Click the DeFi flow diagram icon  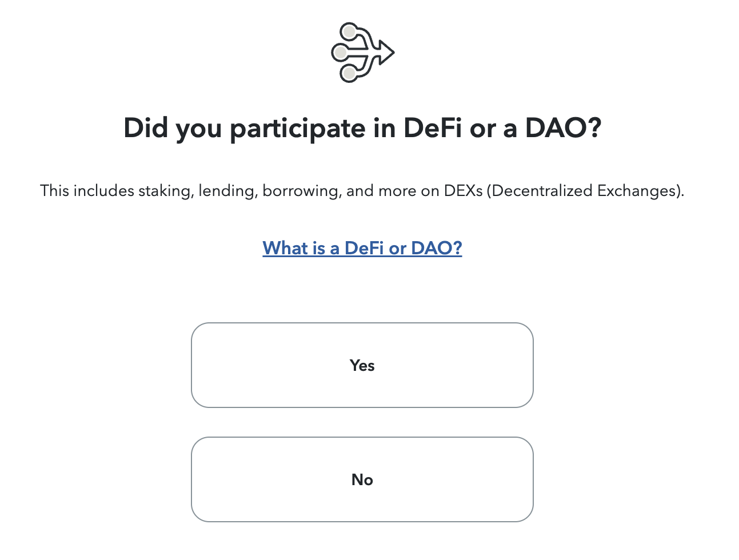(x=362, y=53)
